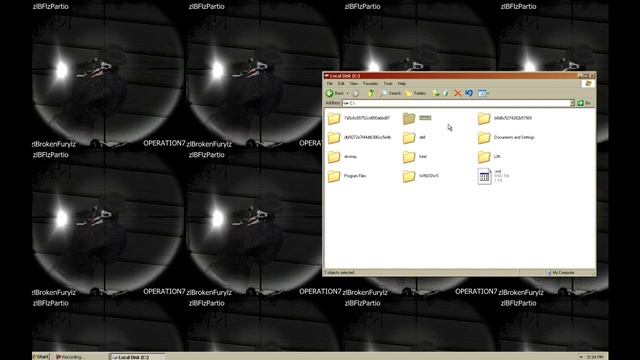Open the Tools menu

[388, 84]
